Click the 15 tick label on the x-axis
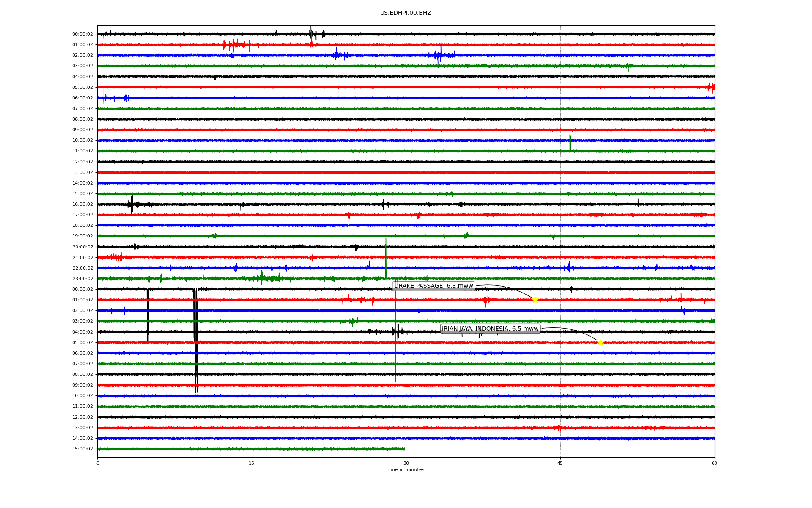This screenshot has width=812, height=508. pyautogui.click(x=252, y=463)
